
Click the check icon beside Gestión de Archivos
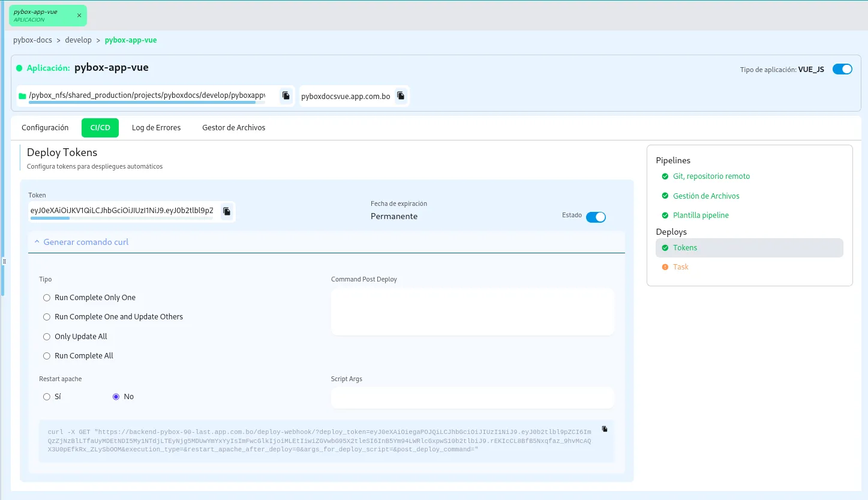pyautogui.click(x=665, y=196)
